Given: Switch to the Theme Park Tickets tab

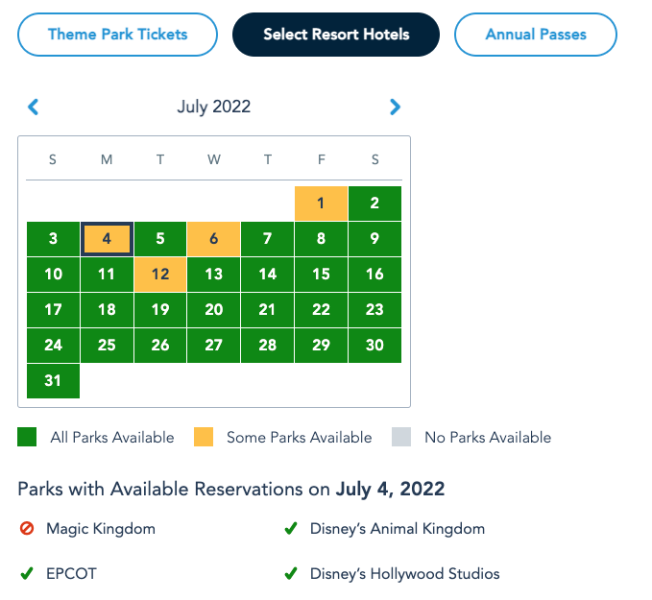Looking at the screenshot, I should click(x=117, y=34).
